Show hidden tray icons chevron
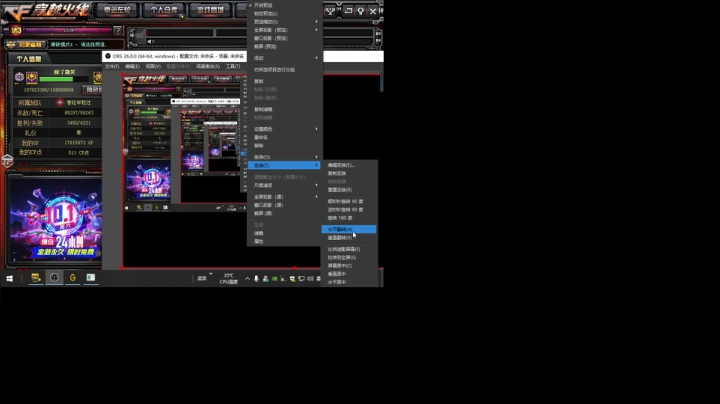Viewport: 720px width, 404px height. (247, 278)
